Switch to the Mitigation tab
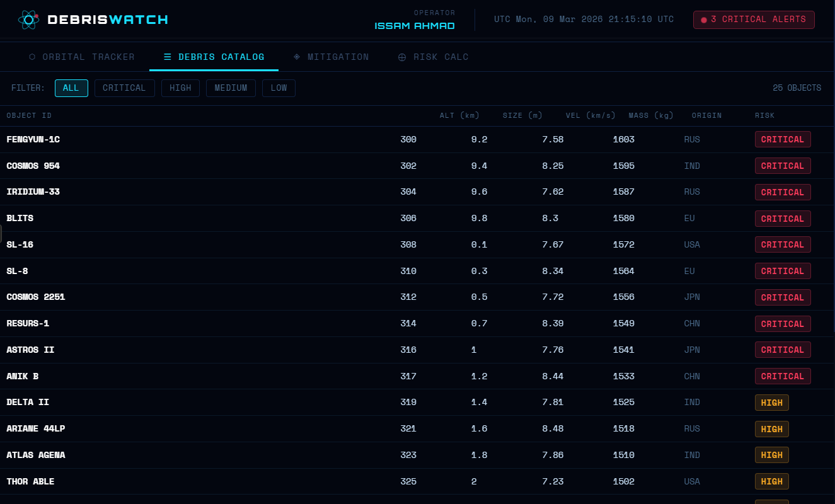Screen dimensions: 835x504 point(331,57)
